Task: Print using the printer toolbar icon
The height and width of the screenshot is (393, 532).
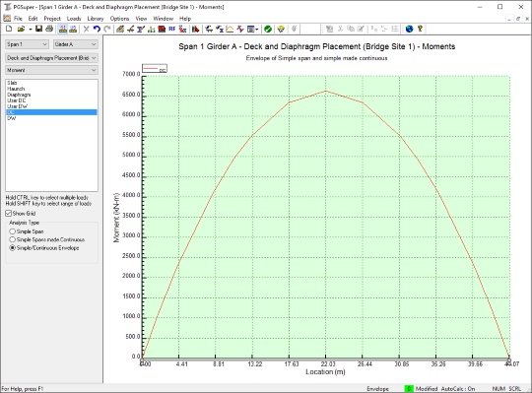Action: click(49, 29)
